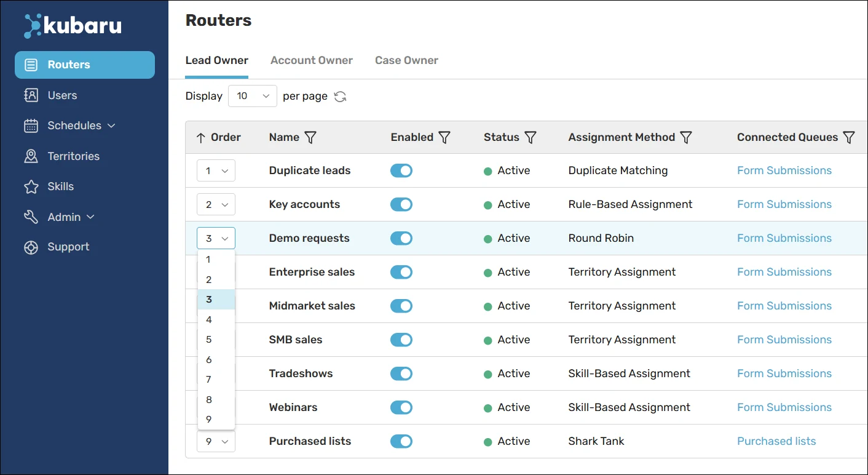The height and width of the screenshot is (475, 868).
Task: Open Form Submissions queue for Duplicate leads
Action: [784, 171]
